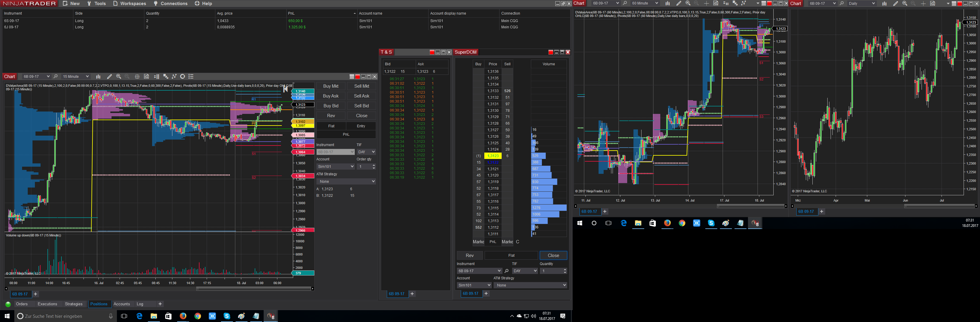Image resolution: width=980 pixels, height=322 pixels.
Task: Open Firefox from the Windows taskbar
Action: pos(183,316)
